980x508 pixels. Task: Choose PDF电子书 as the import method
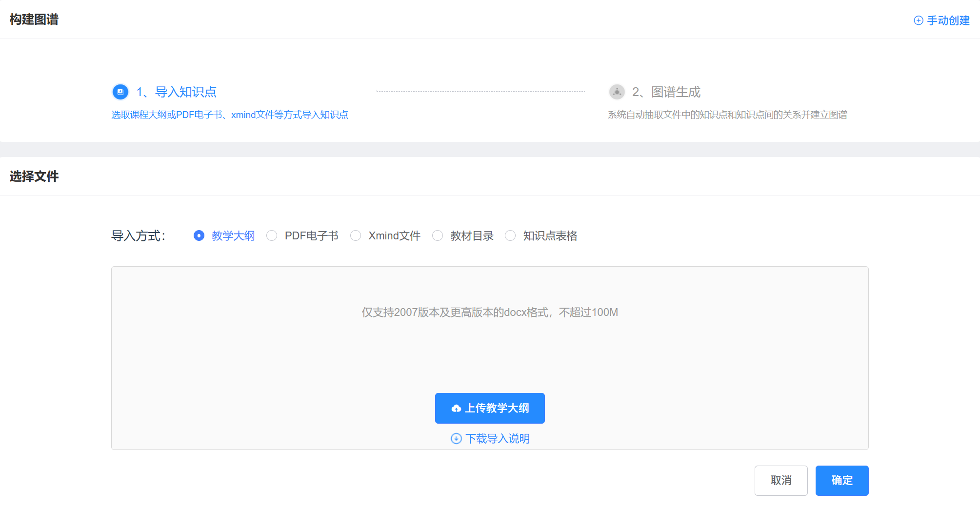click(x=272, y=236)
